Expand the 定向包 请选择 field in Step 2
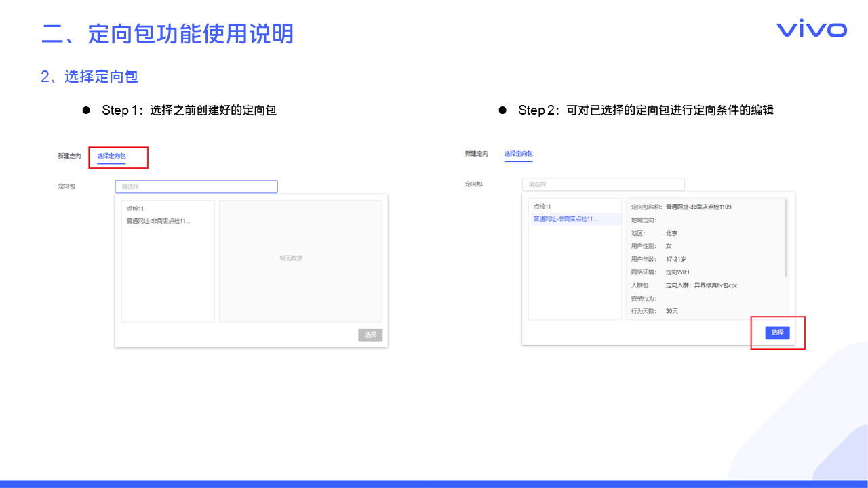The height and width of the screenshot is (488, 868). 603,184
